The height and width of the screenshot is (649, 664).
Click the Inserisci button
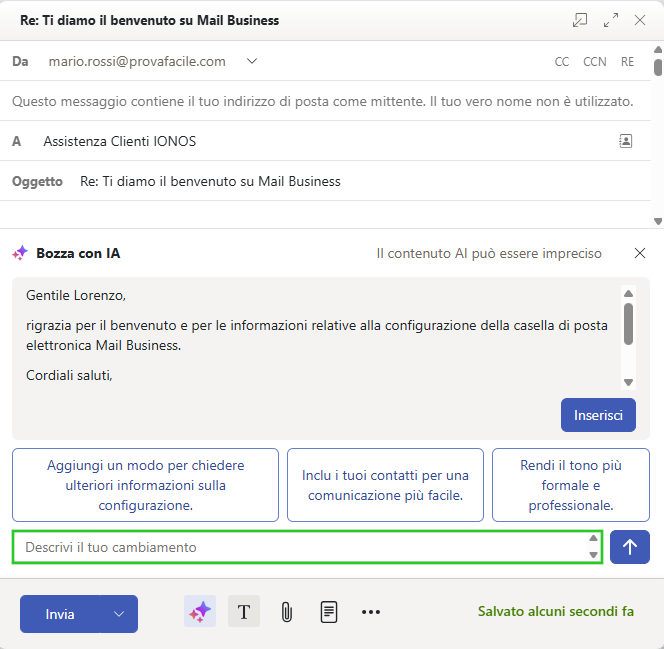598,415
